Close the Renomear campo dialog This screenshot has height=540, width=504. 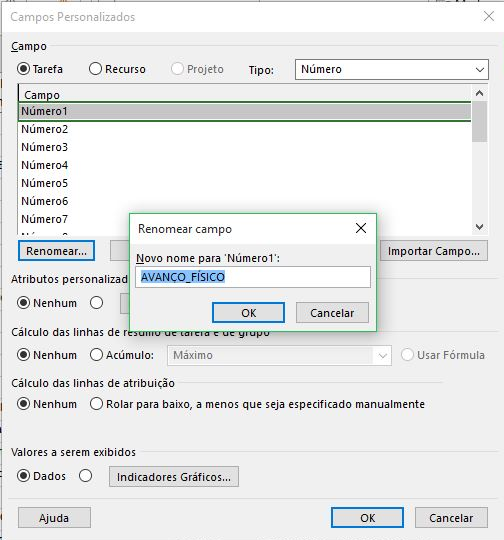tap(361, 228)
